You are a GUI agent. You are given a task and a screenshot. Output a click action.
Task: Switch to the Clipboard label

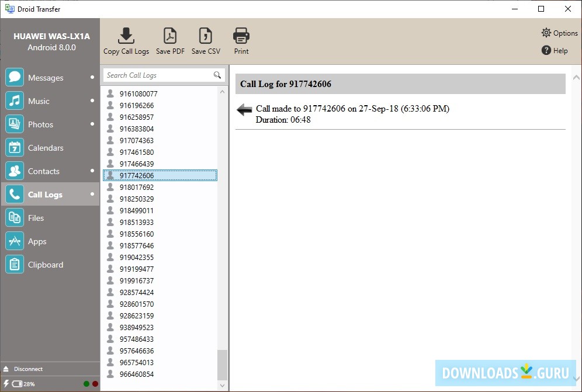click(x=45, y=265)
